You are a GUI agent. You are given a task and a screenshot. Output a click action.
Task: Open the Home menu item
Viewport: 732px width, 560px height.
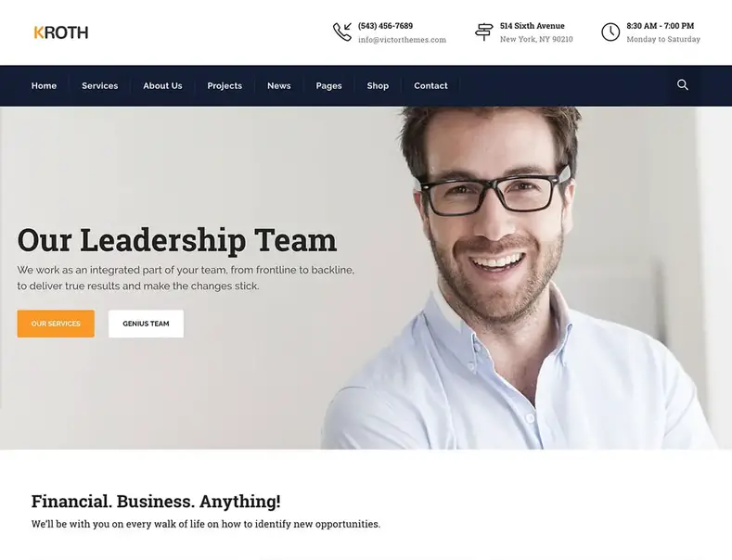[x=44, y=86]
